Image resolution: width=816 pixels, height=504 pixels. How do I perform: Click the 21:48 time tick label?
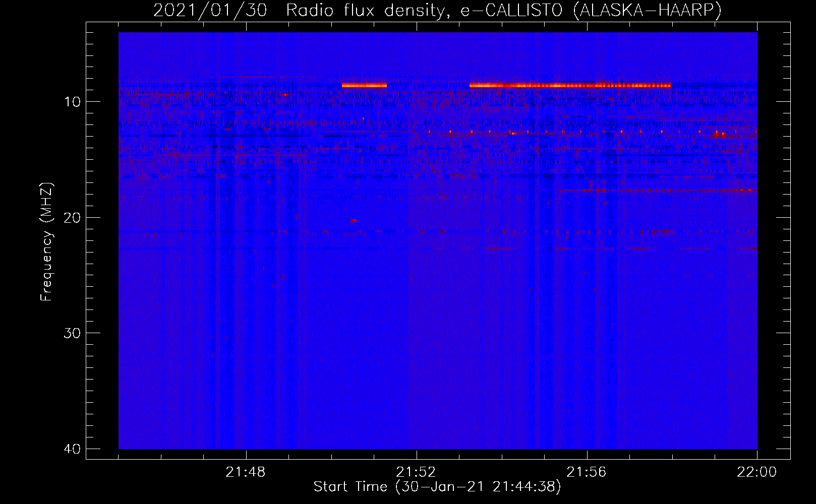click(246, 472)
